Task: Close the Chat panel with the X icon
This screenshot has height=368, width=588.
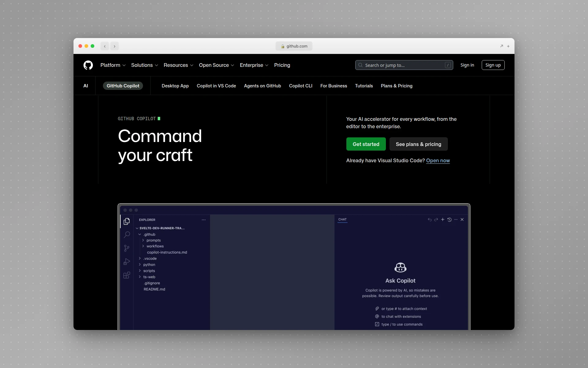Action: (x=462, y=220)
